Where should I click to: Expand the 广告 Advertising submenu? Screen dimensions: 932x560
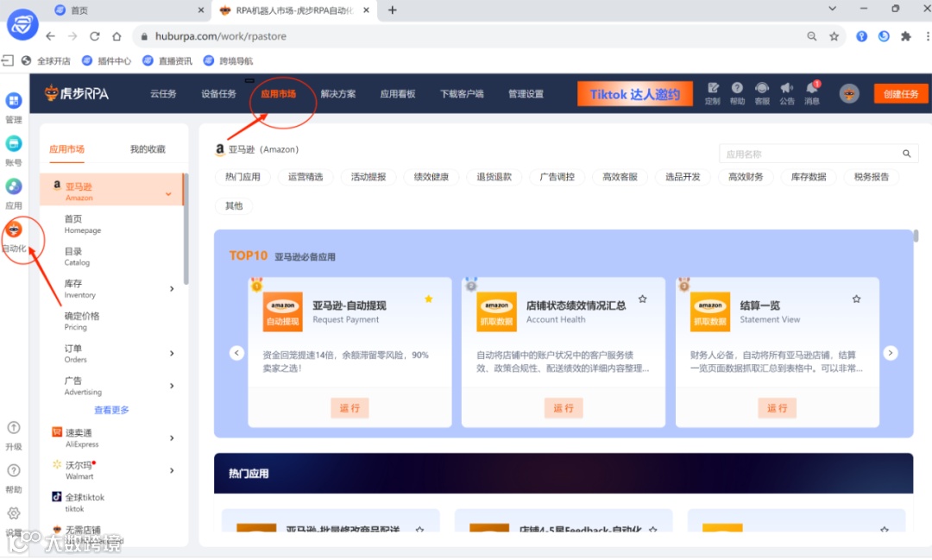point(172,386)
